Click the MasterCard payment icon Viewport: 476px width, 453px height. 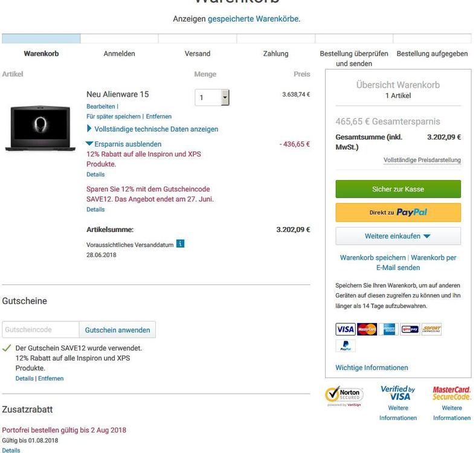pyautogui.click(x=367, y=329)
